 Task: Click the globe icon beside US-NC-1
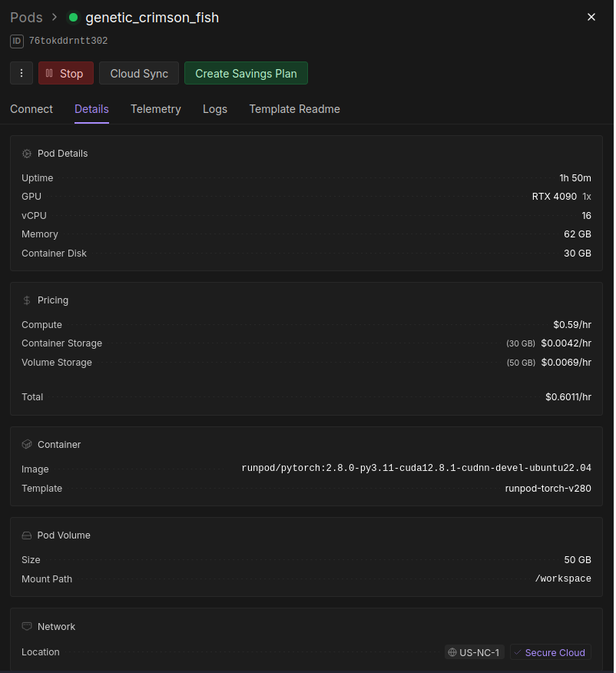pos(452,653)
